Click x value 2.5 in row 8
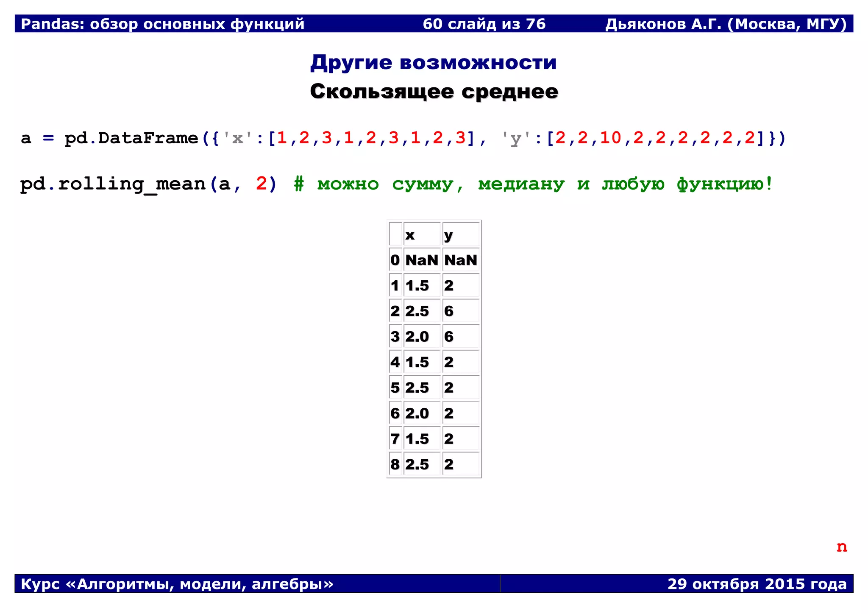Screen dimensions: 868x614 [417, 464]
